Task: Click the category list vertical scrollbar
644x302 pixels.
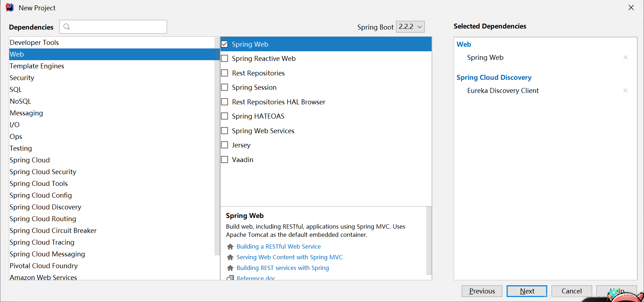Action: click(x=217, y=146)
